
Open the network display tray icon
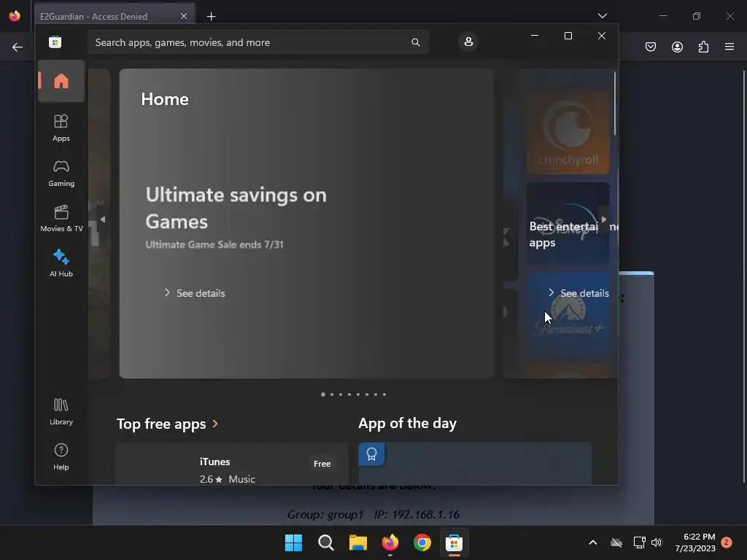tap(639, 542)
